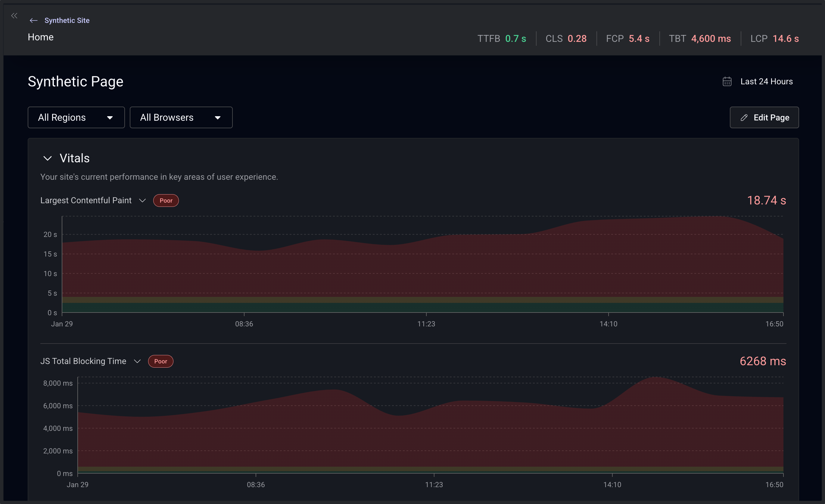Select the FCP 5.4 s indicator
The image size is (825, 504).
(627, 39)
